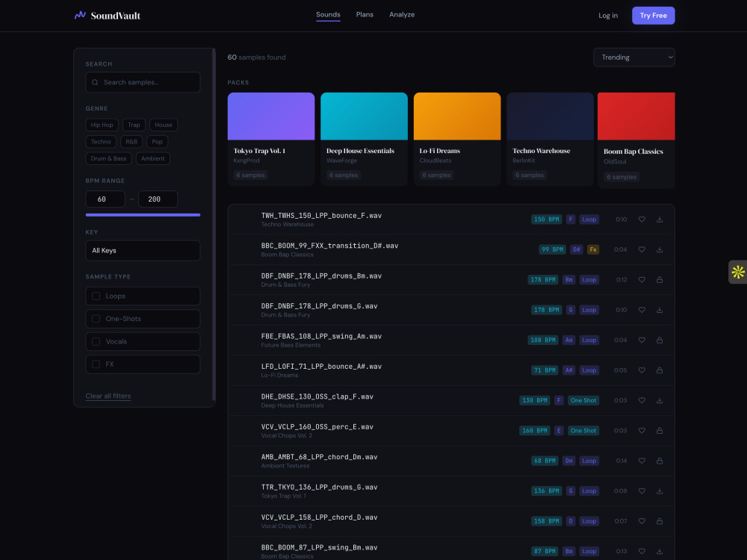Screen dimensions: 747x560
Task: Click lock on LFD_LOFI_71_LPP_bounce_A#.wav
Action: click(660, 370)
